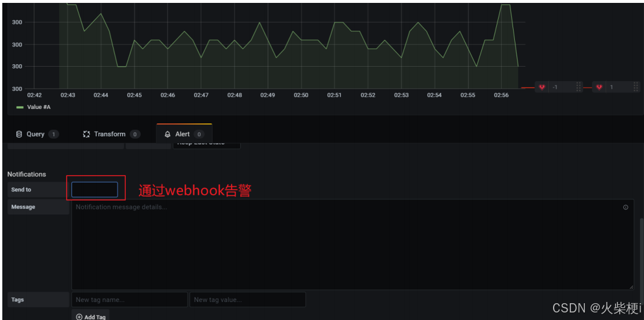Click the 02:56 time axis label

tap(501, 95)
